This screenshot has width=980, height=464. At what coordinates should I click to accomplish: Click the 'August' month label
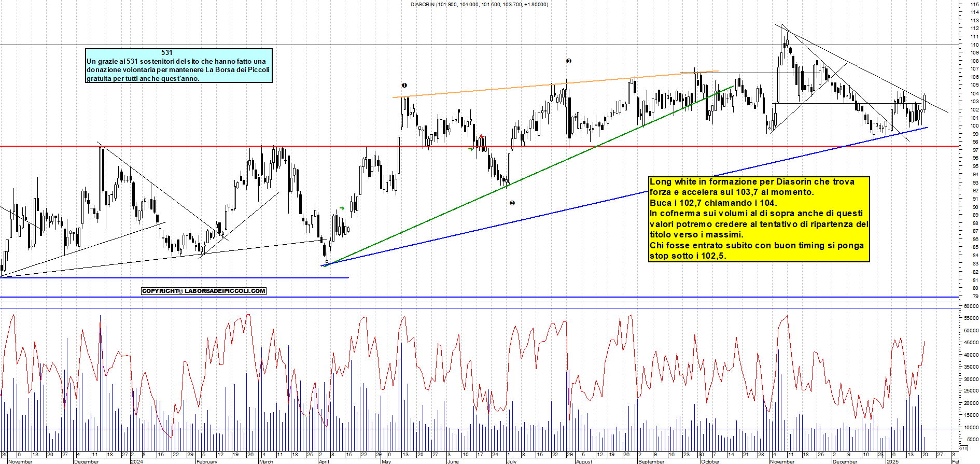coord(584,461)
